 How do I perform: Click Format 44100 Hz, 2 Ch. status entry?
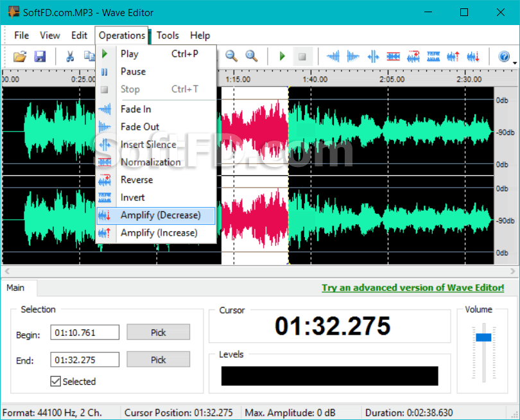pos(52,413)
